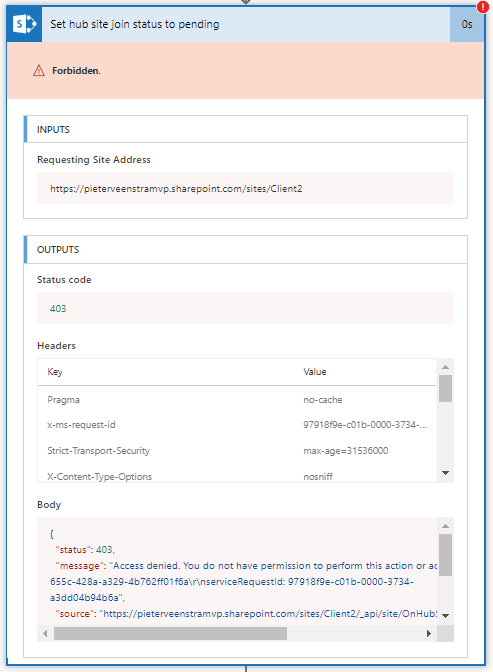Click the Headers table down scroll arrow
493x672 pixels.
(x=445, y=473)
